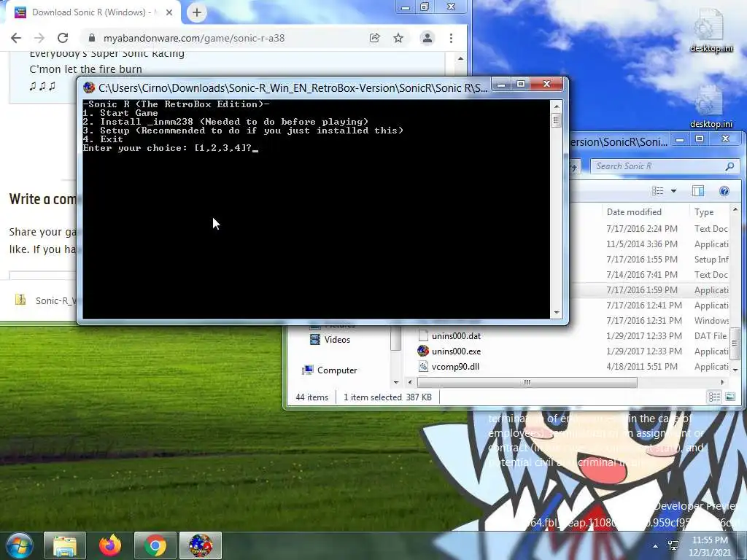Click the Videos library icon
This screenshot has width=747, height=560.
(315, 340)
